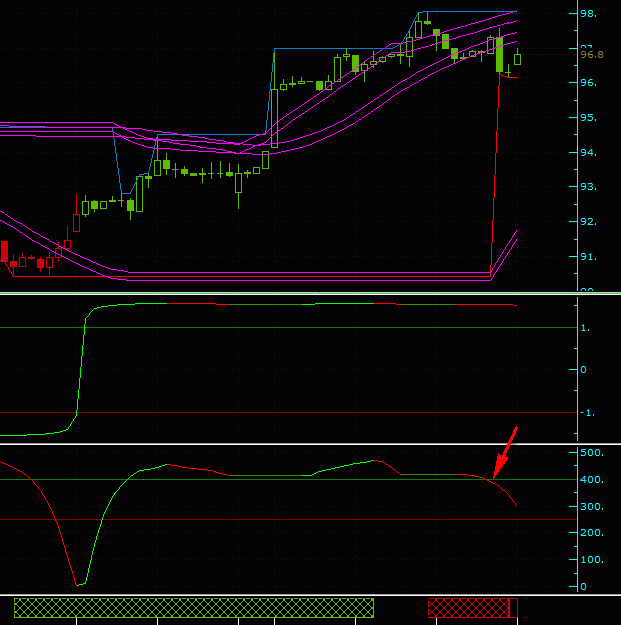Click the 95. price axis label
The height and width of the screenshot is (625, 621).
click(588, 118)
